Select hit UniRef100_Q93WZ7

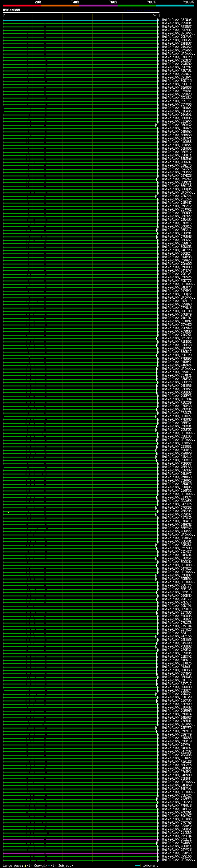point(177,74)
